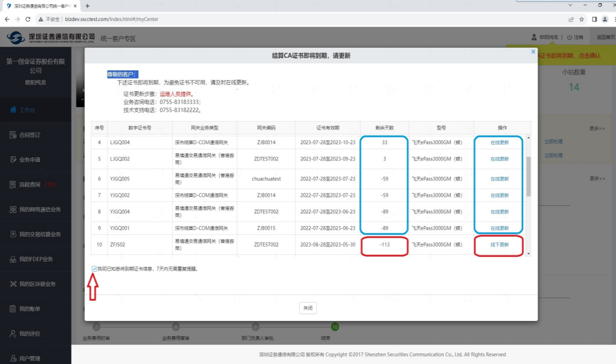Click the red 运维人员提供 text
The width and height of the screenshot is (616, 364).
pos(176,94)
